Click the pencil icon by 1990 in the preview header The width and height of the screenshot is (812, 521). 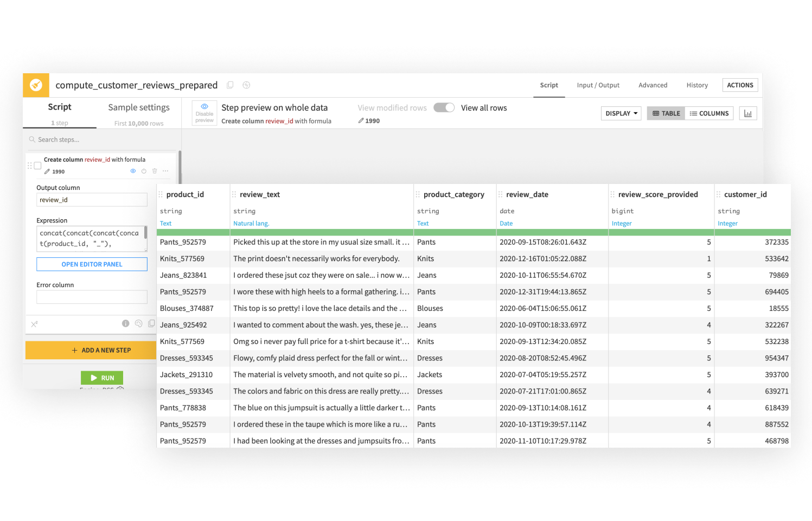[361, 121]
